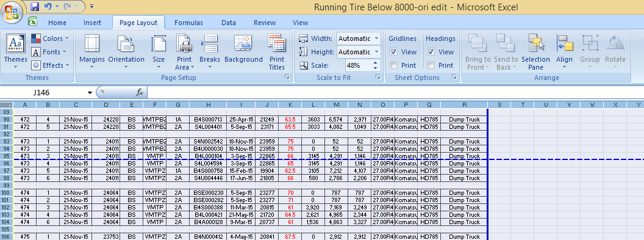This screenshot has width=644, height=240.
Task: Open the Themes gallery
Action: (16, 51)
